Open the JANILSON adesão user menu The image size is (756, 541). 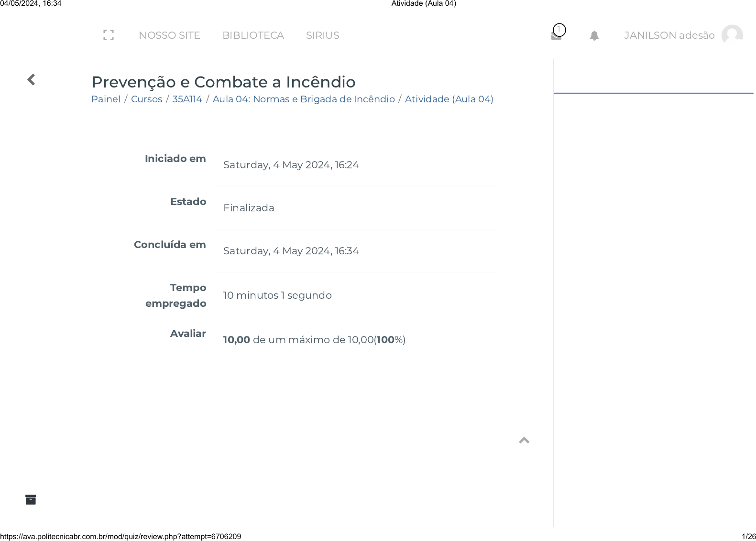[669, 35]
